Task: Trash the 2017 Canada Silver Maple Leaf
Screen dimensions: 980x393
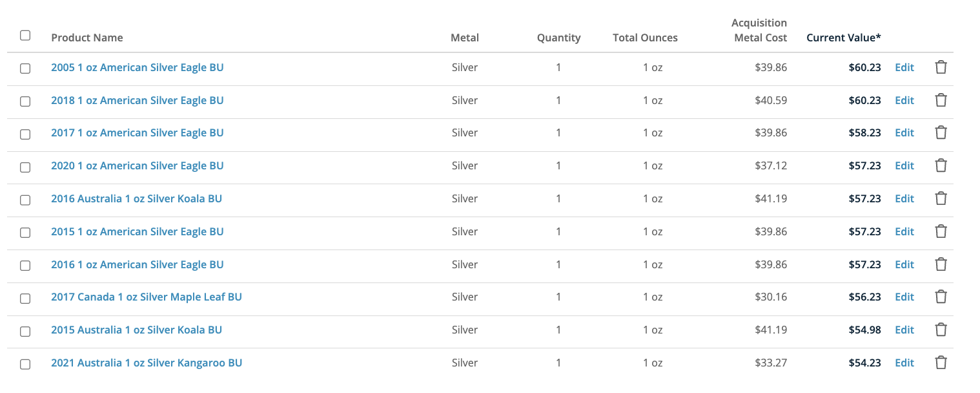Action: tap(941, 297)
